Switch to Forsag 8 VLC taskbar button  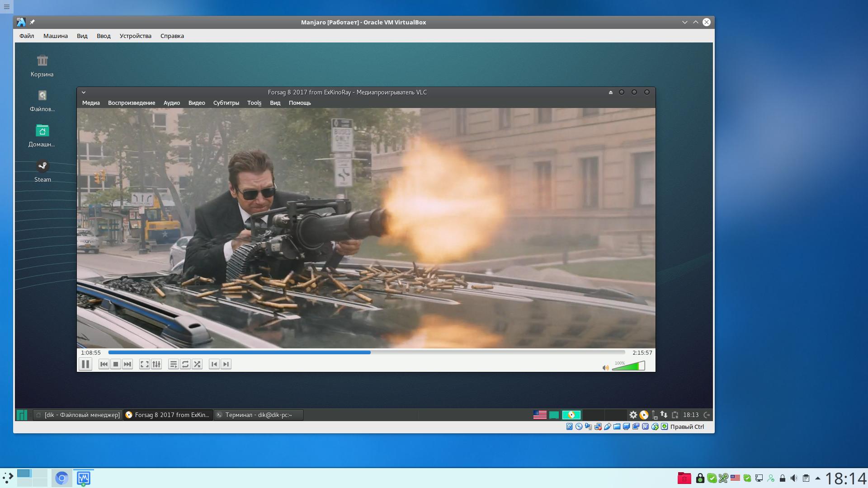(x=168, y=415)
